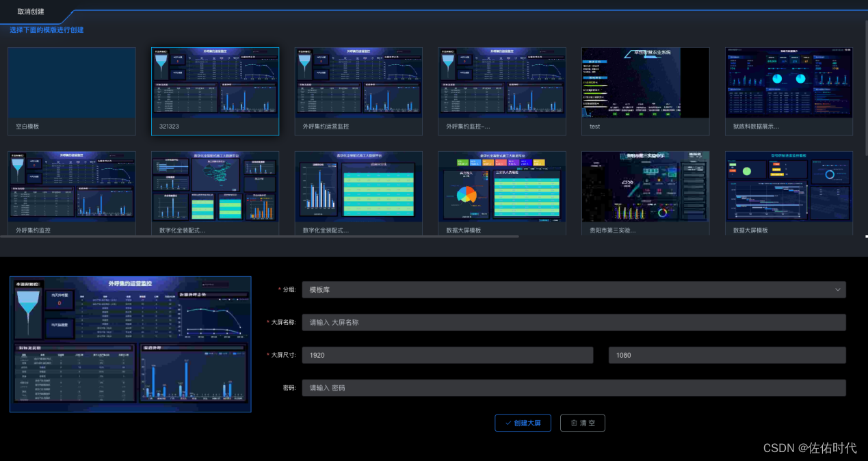This screenshot has width=868, height=461.
Task: Pick 数据大屏模板 template with pie chart
Action: point(502,194)
